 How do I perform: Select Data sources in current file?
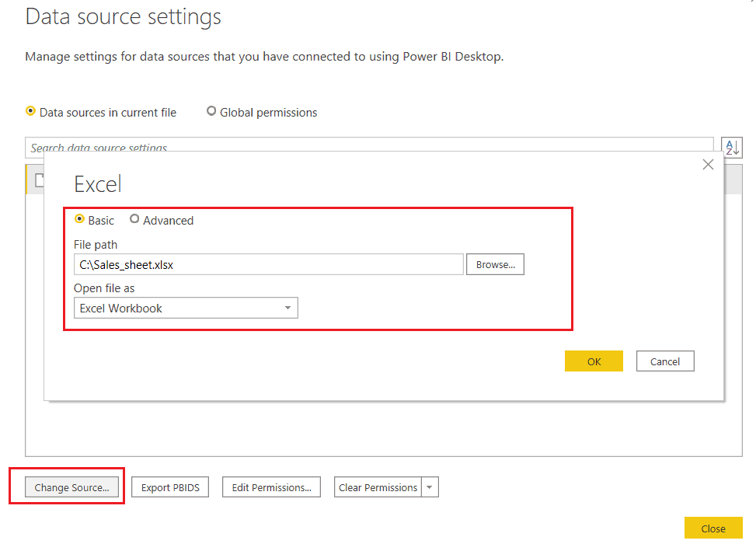pos(29,111)
